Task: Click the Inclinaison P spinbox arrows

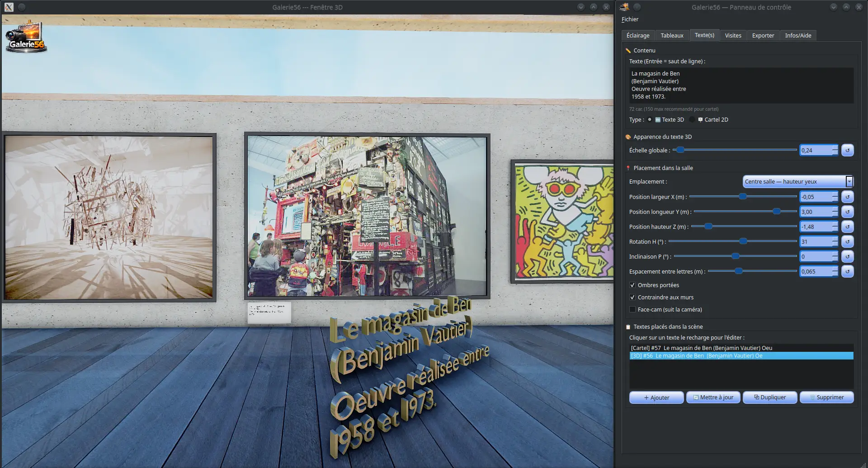Action: pos(835,256)
